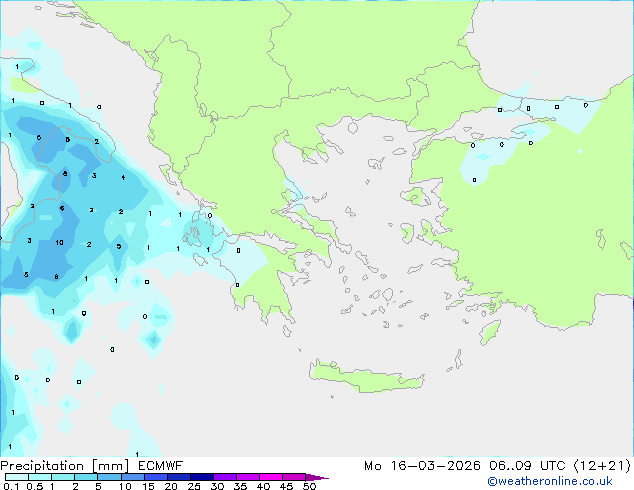Click the '10' precipitation value on the map
Viewport: 634px width, 490px height.
pyautogui.click(x=59, y=243)
